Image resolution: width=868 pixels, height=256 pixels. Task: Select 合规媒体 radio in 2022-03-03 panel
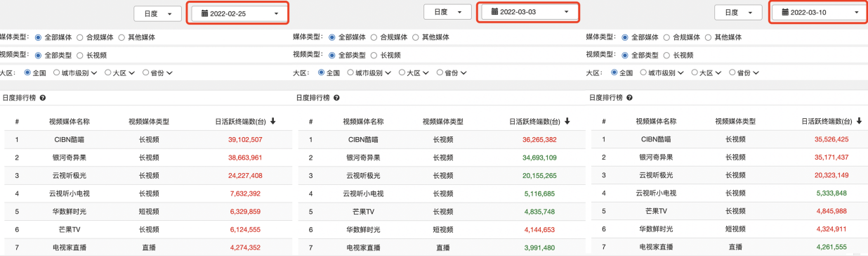[x=374, y=37]
